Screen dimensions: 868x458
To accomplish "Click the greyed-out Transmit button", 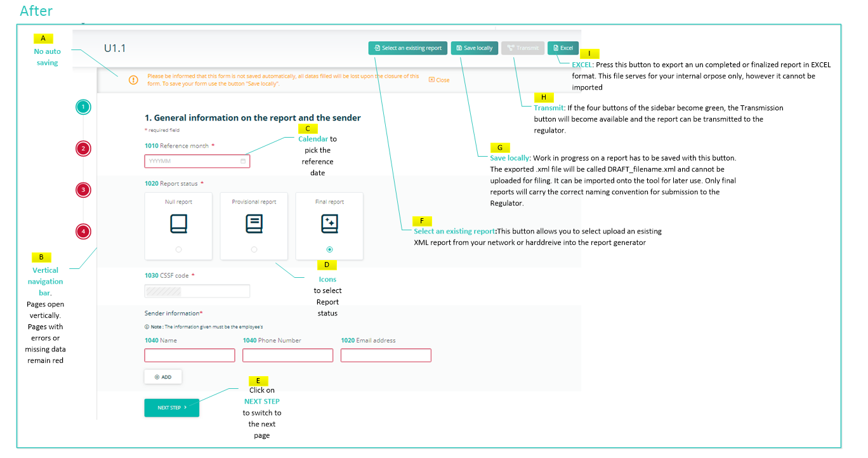I will pos(523,48).
